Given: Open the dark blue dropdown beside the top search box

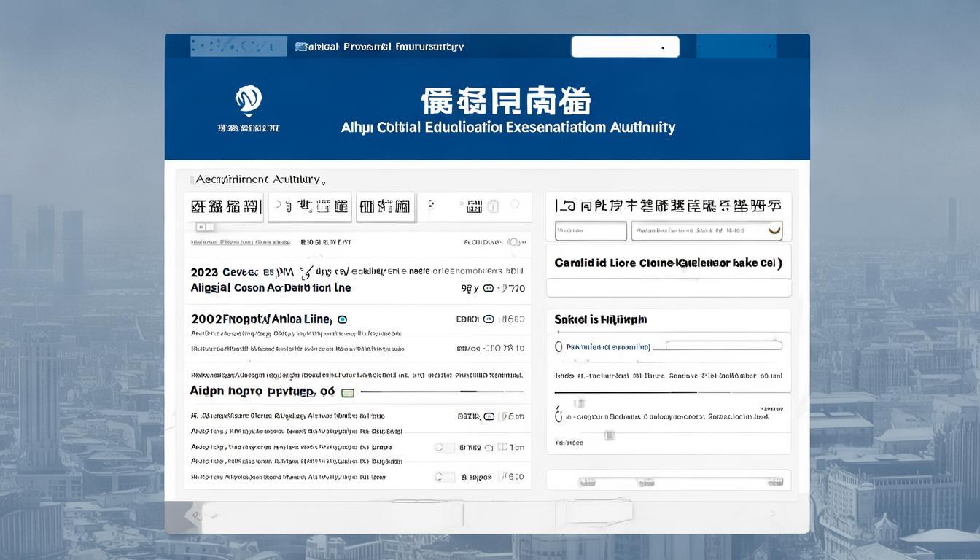Looking at the screenshot, I should (736, 47).
